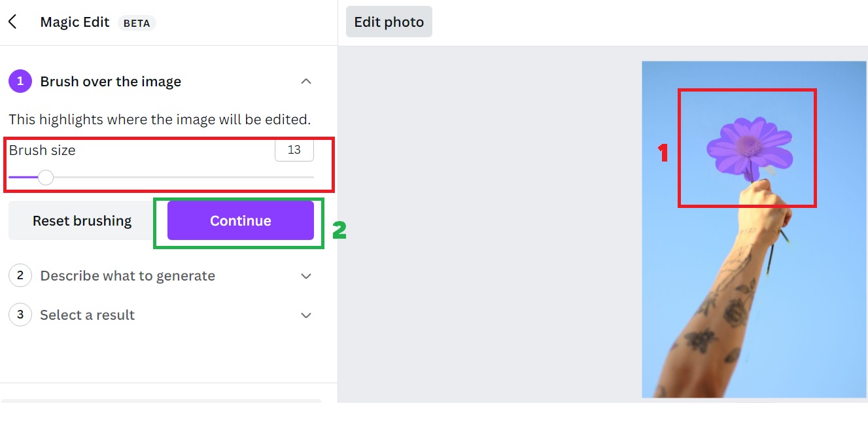Go back using the arrow beside Magic Edit
Screen dimensions: 868x446
point(12,22)
